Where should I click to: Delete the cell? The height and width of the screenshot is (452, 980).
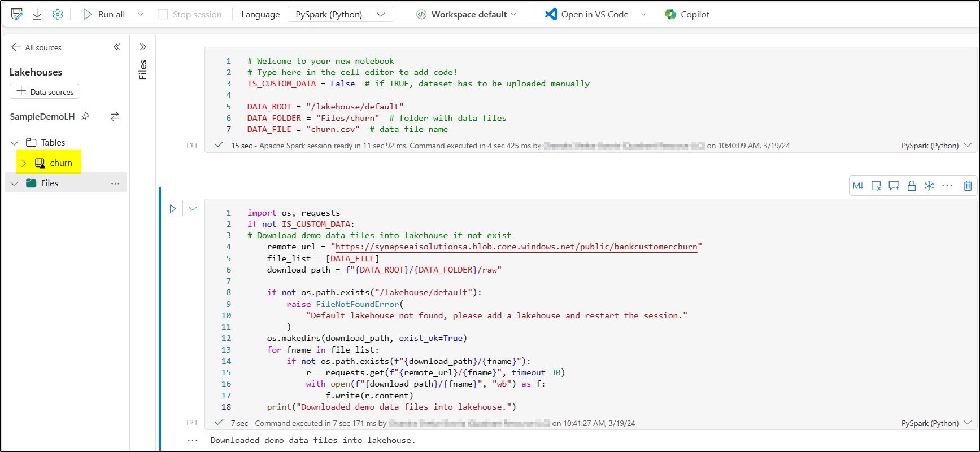click(x=968, y=186)
